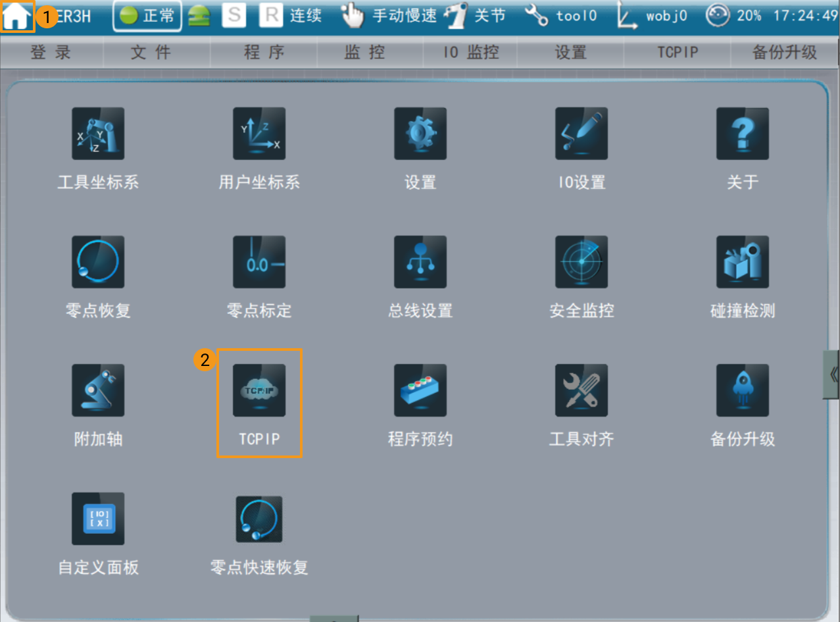Open the TCPIP cloud icon in grid
The width and height of the screenshot is (840, 622).
point(259,390)
